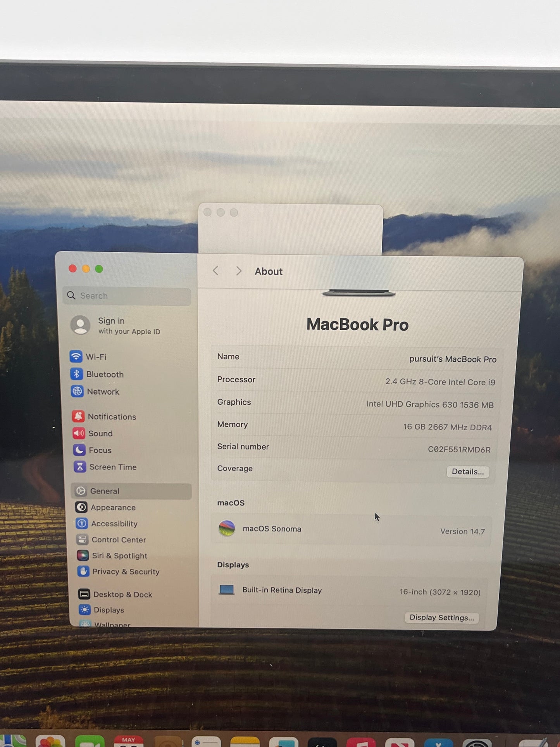Click Intel UHD Graphics 630 1536 MB

[x=430, y=405]
